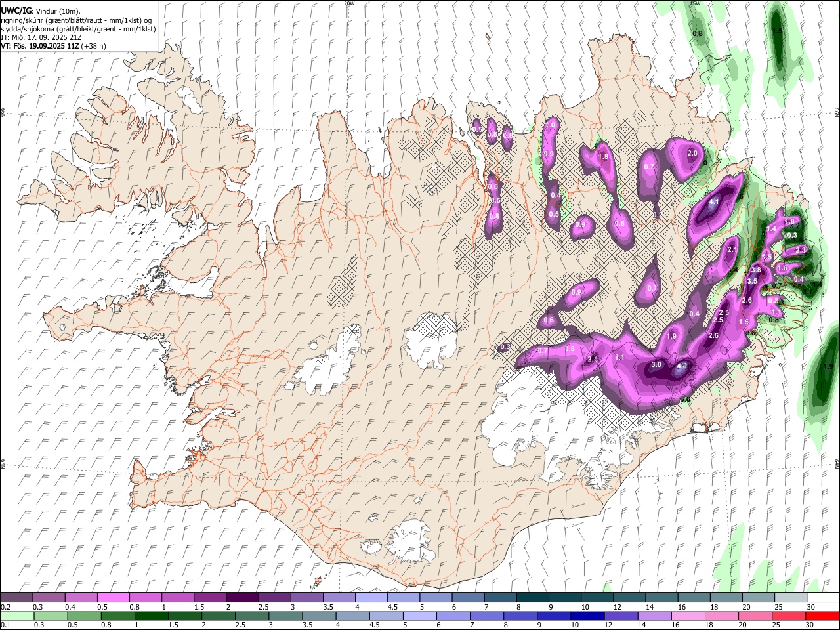Click the deep navy swatch between 10 and 12, lower row
The image size is (840, 630).
(588, 616)
